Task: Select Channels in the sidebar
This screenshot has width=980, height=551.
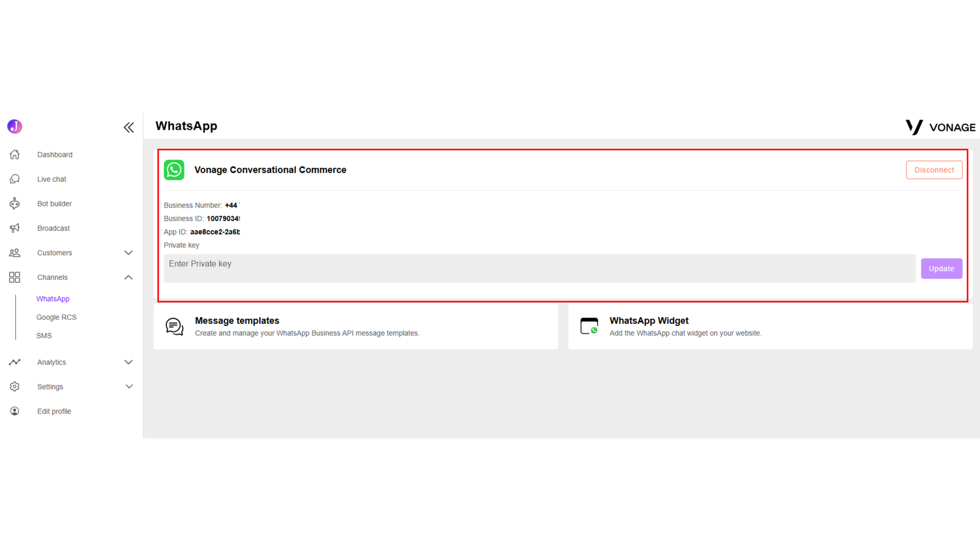Action: pos(52,277)
